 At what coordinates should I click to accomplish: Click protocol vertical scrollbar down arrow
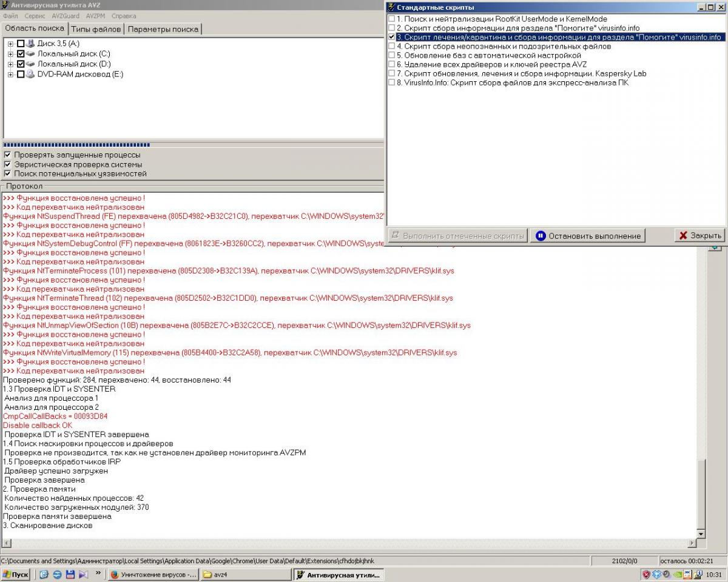click(x=701, y=533)
